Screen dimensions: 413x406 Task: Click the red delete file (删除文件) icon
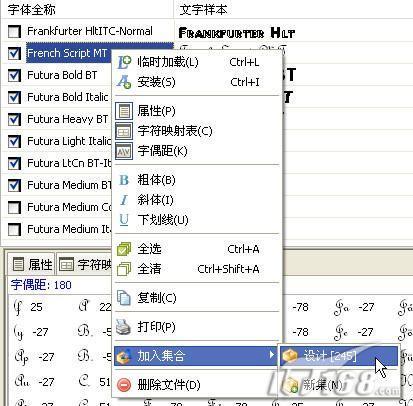124,385
